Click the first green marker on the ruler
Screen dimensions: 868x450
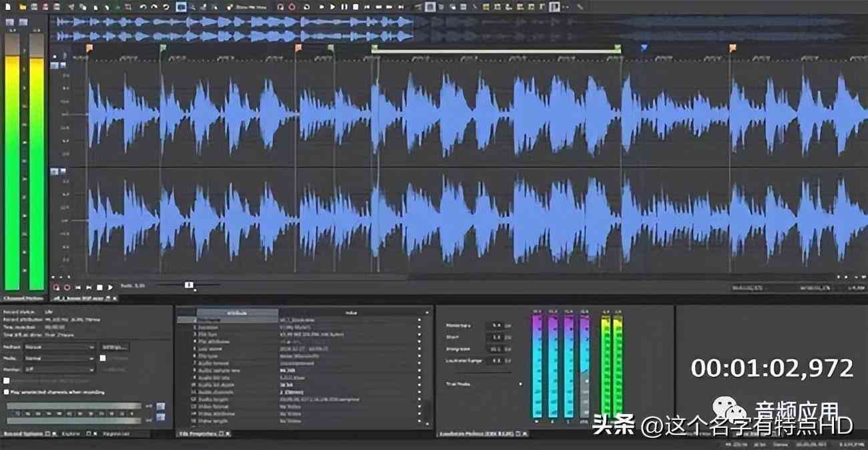coord(162,48)
